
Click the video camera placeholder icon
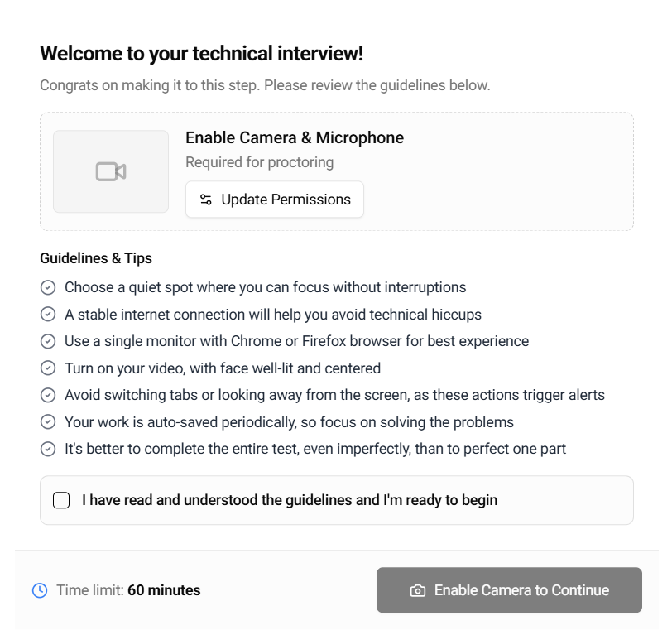tap(111, 171)
